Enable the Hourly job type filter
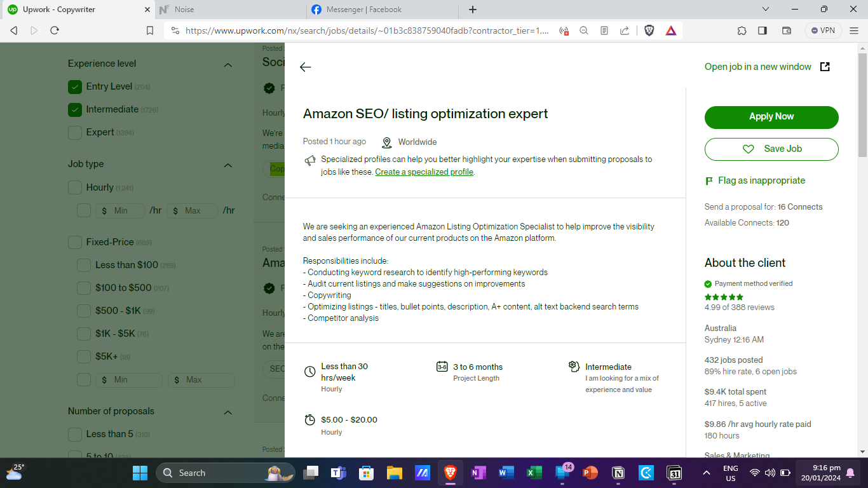The height and width of the screenshot is (488, 868). pyautogui.click(x=75, y=188)
